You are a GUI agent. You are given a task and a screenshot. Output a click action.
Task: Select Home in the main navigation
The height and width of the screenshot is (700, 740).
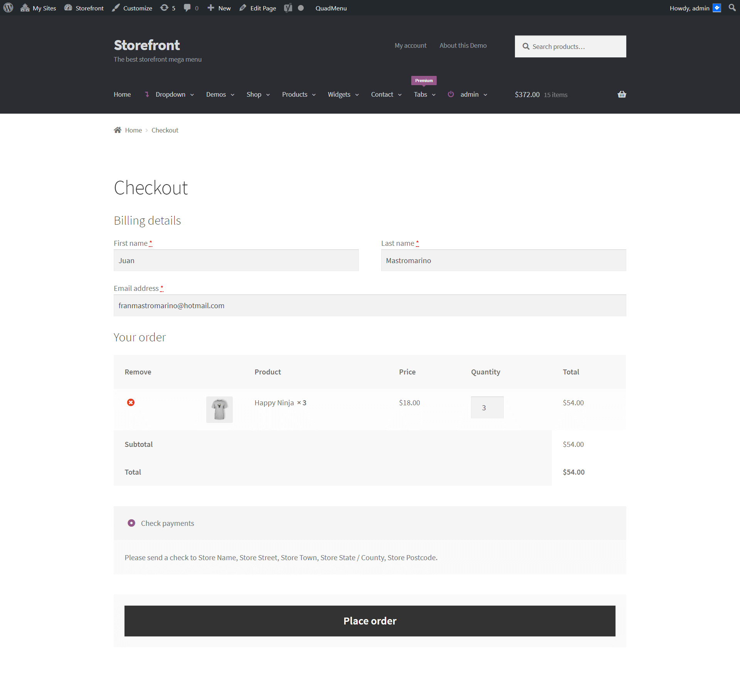(122, 94)
